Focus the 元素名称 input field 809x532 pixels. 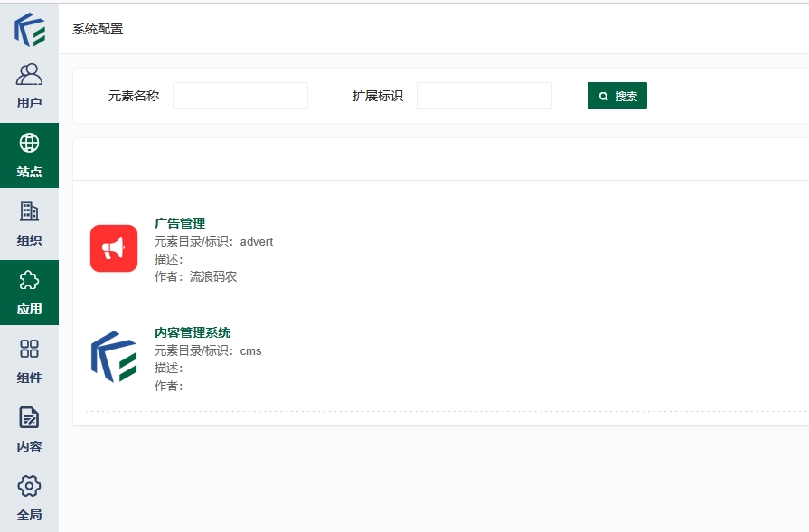pos(240,96)
